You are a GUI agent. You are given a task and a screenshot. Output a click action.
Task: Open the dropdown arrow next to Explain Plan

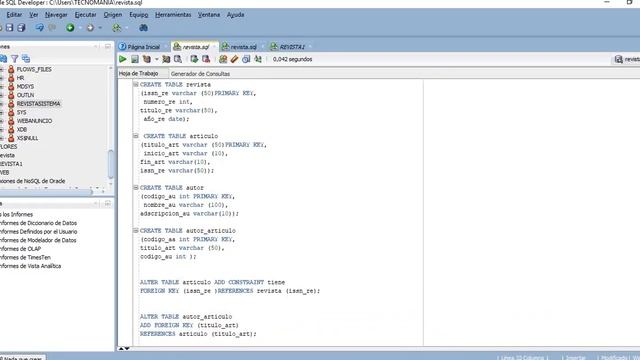(156, 59)
